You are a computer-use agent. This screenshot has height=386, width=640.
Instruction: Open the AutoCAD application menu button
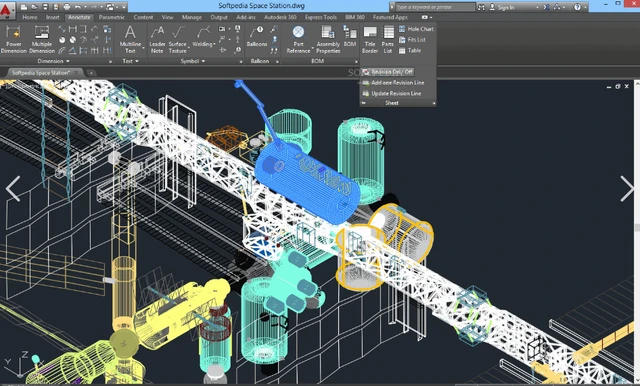pyautogui.click(x=7, y=10)
